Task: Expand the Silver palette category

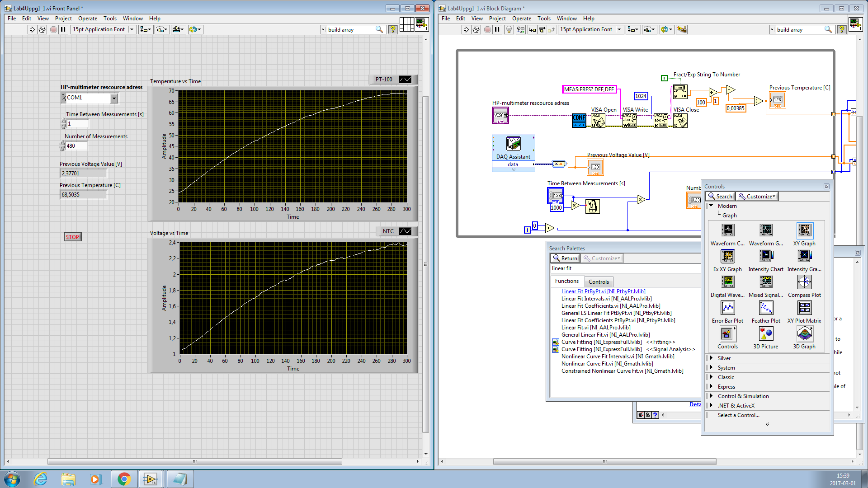Action: [x=712, y=358]
